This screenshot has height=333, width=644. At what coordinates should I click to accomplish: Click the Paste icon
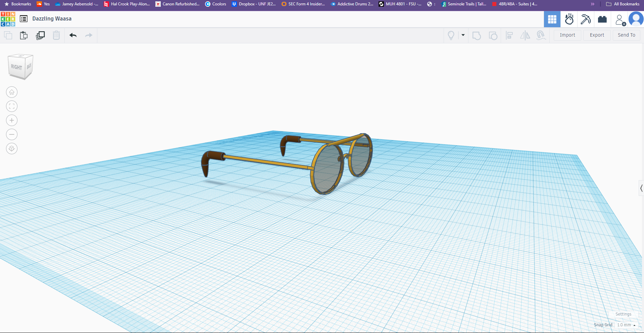point(23,35)
